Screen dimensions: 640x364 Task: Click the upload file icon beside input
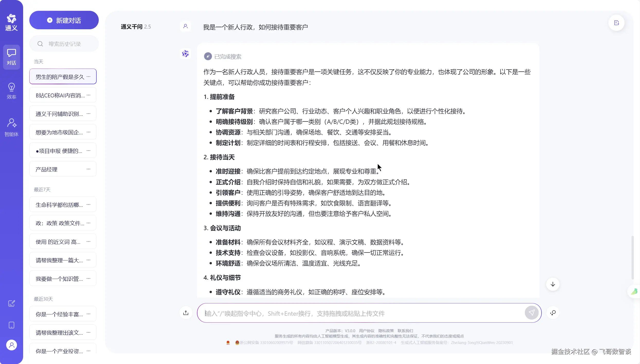(x=186, y=313)
